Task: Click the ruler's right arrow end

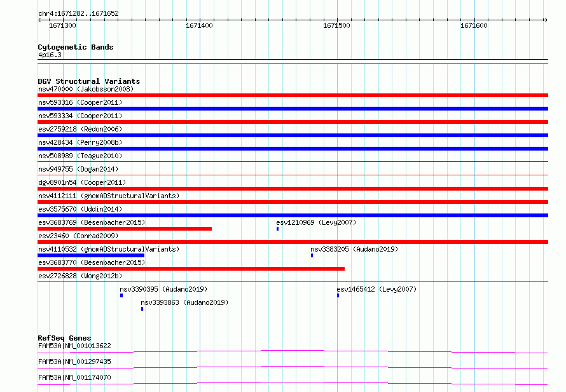Action: [546, 20]
